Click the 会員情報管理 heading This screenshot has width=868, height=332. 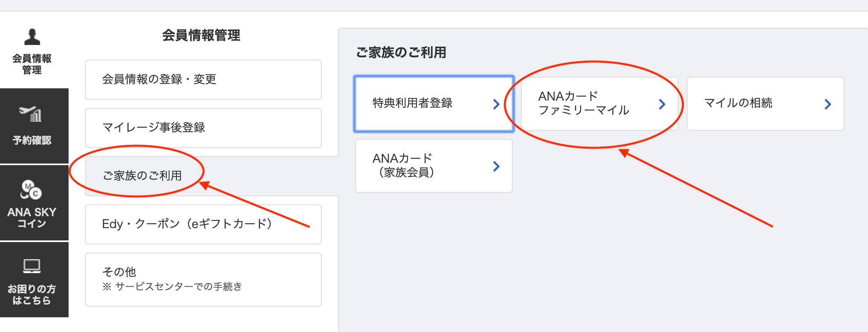[x=202, y=36]
